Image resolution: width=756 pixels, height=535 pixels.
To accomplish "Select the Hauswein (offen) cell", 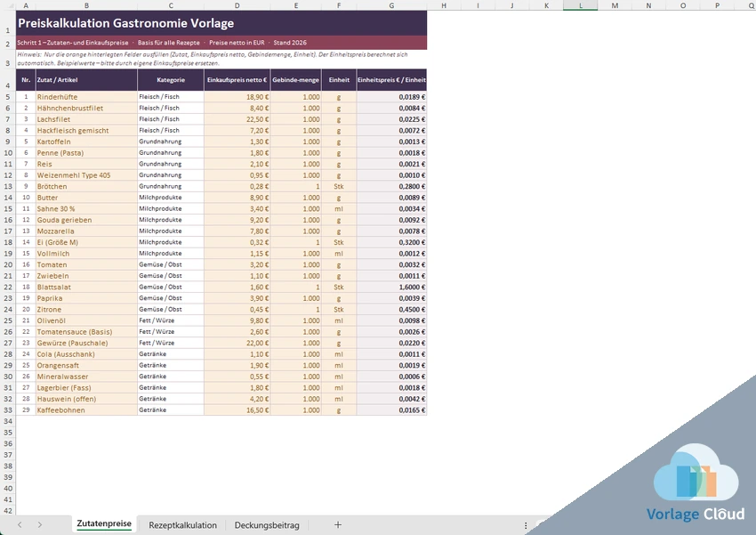I will tap(86, 399).
